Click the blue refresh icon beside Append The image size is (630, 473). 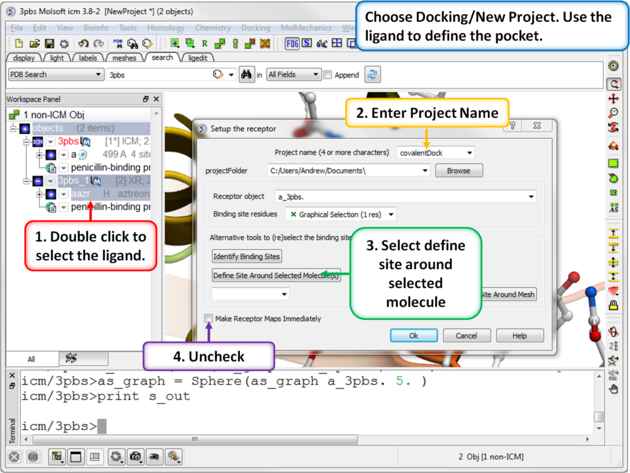pos(372,75)
